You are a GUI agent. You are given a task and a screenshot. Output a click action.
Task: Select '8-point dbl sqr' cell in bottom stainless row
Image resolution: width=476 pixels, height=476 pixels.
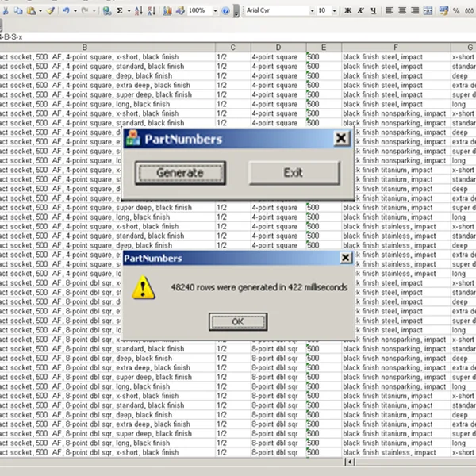point(278,452)
